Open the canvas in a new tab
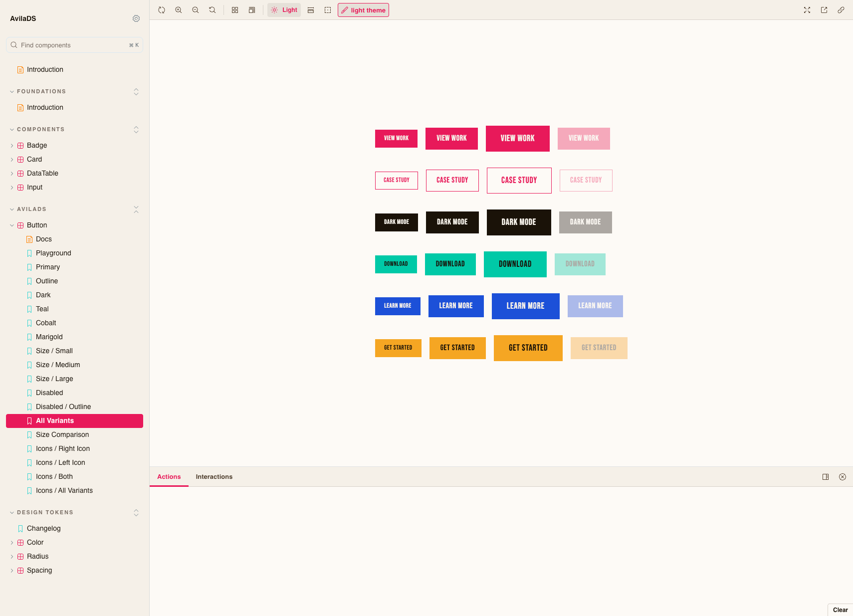Screen dimensions: 853x616 [824, 9]
